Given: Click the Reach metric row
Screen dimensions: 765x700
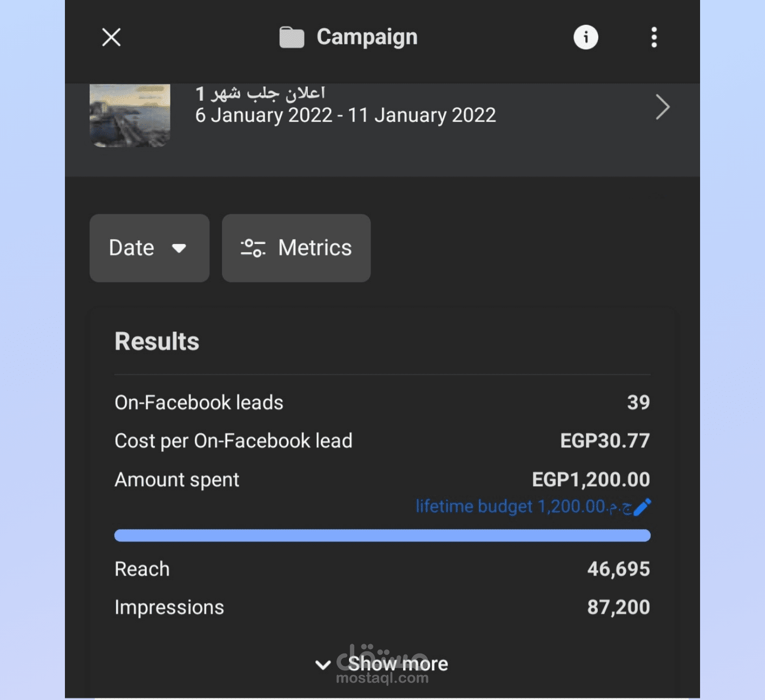Looking at the screenshot, I should pos(382,569).
